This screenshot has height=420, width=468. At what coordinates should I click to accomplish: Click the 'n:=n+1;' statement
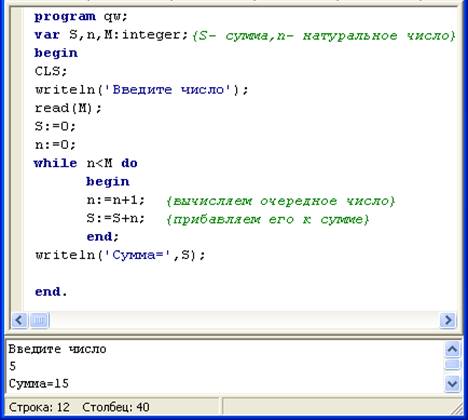(116, 200)
